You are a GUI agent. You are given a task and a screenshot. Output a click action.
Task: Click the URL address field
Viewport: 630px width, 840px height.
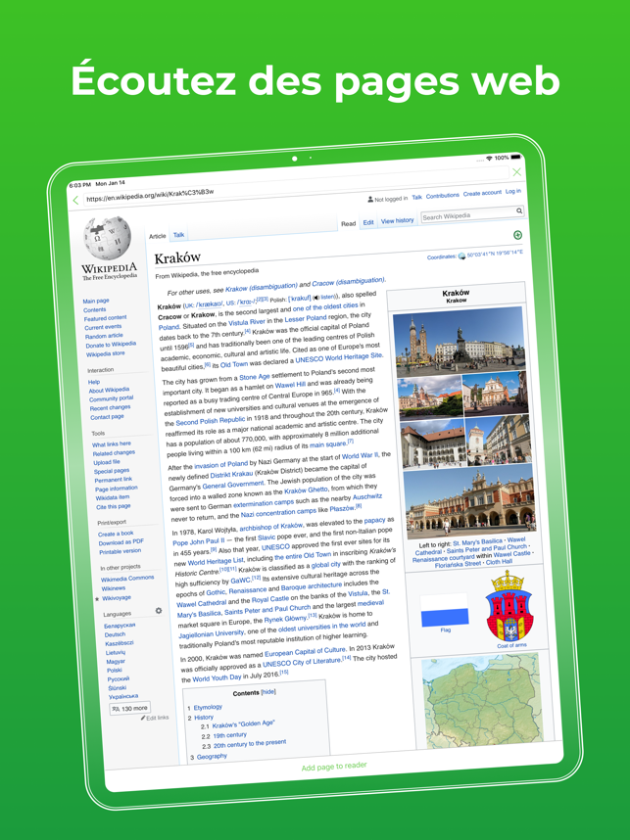(295, 185)
